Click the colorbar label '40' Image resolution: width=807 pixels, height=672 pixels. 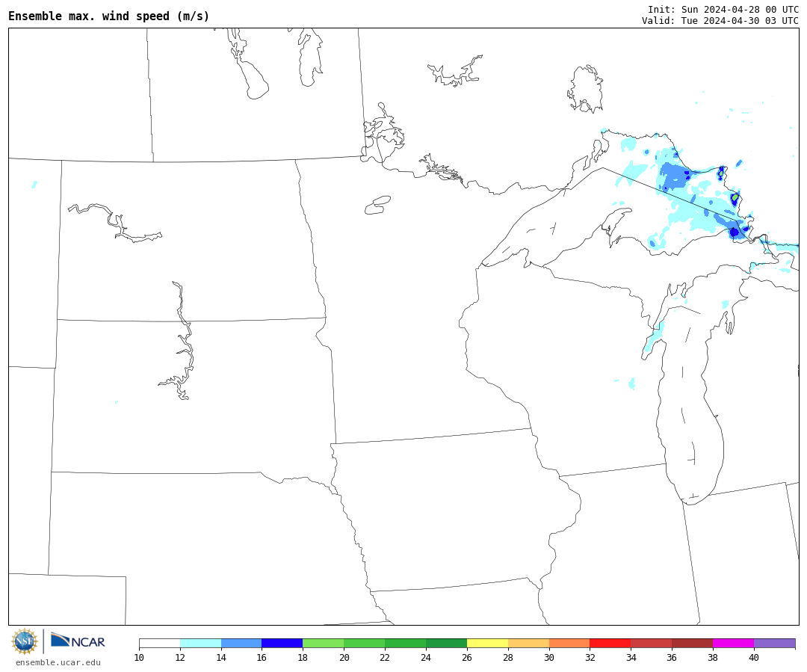[753, 658]
